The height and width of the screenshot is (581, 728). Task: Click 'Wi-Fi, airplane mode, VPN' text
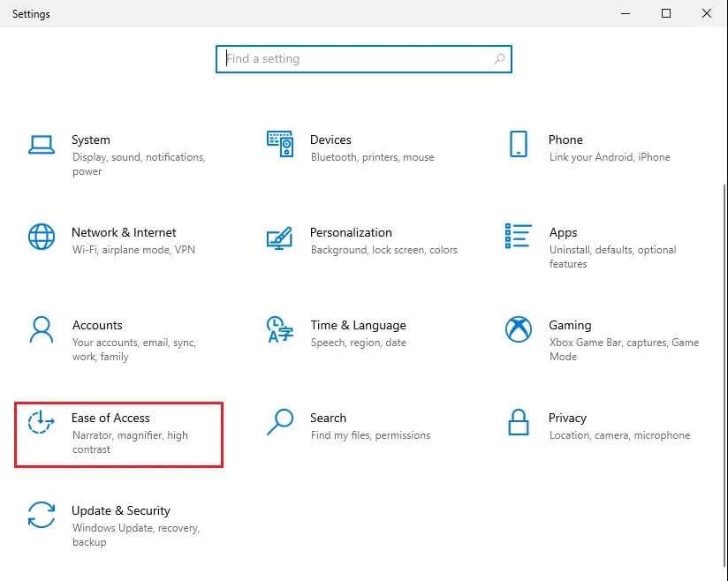pos(133,250)
